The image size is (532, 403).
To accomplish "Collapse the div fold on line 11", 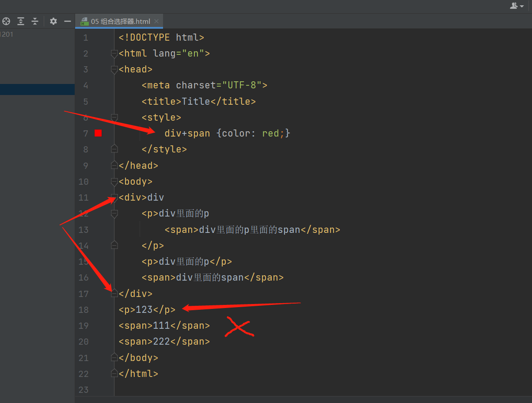I will [x=114, y=198].
